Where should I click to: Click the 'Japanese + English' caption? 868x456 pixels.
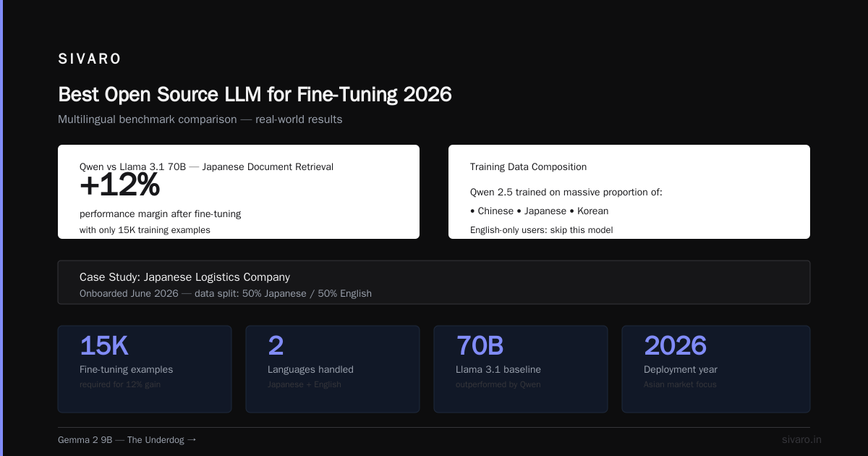(x=305, y=384)
